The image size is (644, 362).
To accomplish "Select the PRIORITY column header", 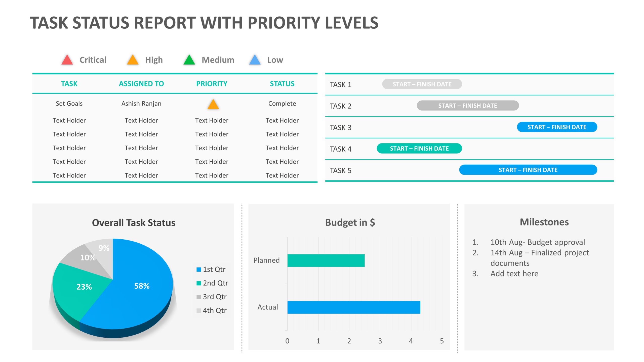I will click(x=212, y=83).
